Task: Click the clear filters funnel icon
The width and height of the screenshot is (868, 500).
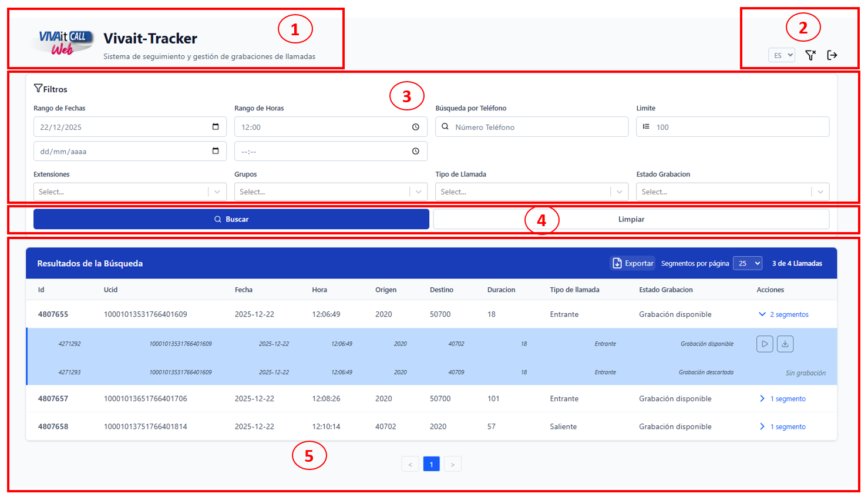Action: pos(810,55)
